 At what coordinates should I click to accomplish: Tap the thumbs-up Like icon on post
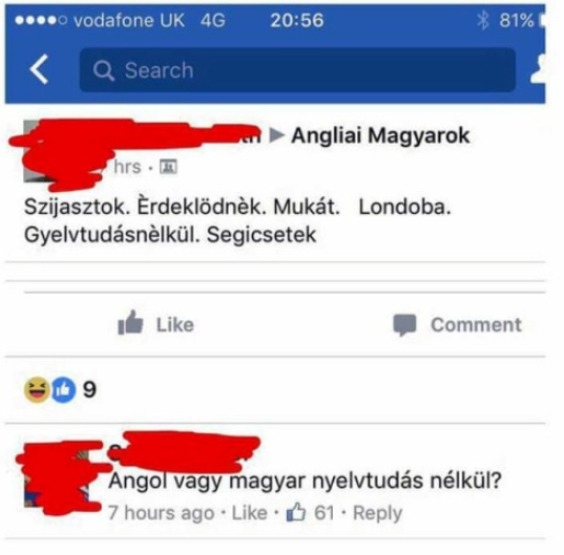[x=130, y=323]
